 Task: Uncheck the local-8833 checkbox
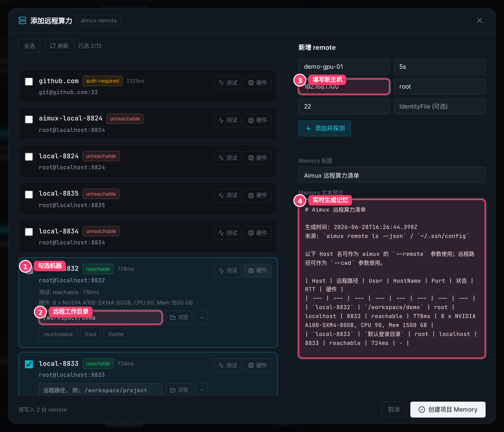[29, 364]
